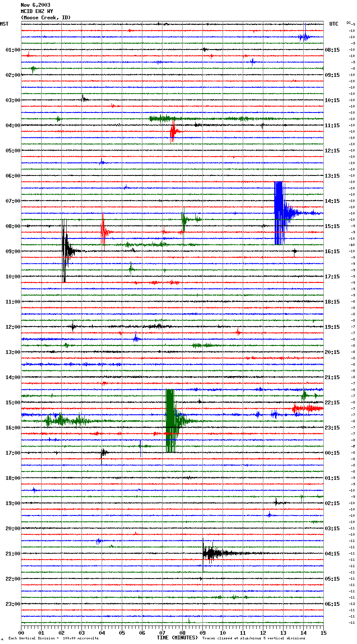Screen dimensions: 357x644
Task: Select minute tick 00 on time axis
Action: [21, 633]
